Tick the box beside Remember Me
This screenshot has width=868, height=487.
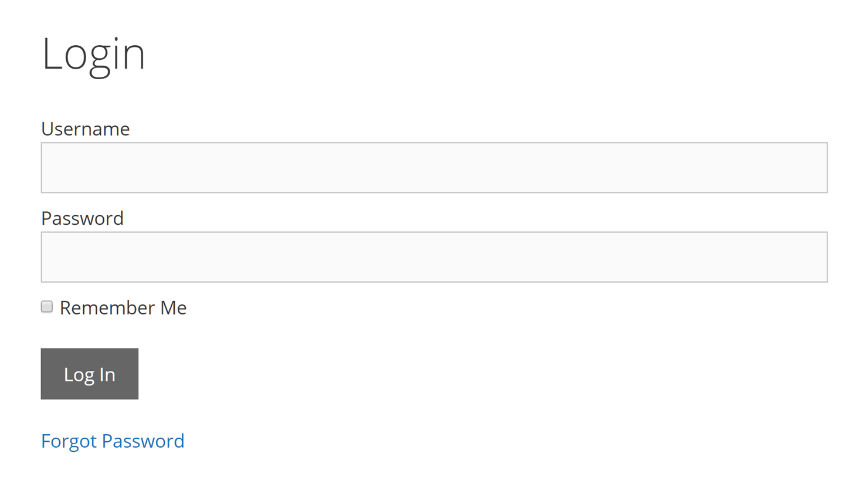[47, 307]
